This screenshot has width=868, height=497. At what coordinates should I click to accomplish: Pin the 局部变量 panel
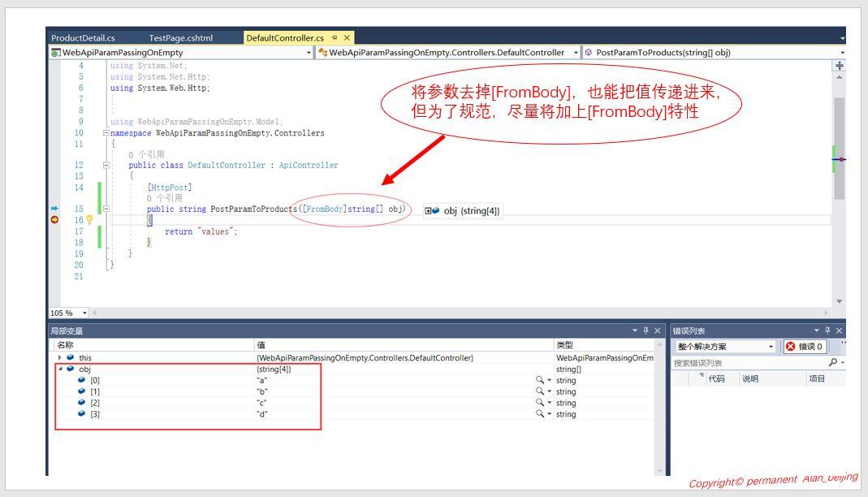coord(644,330)
